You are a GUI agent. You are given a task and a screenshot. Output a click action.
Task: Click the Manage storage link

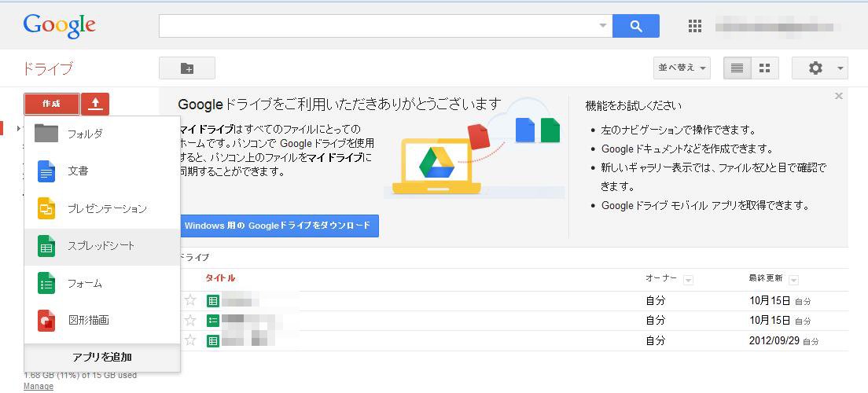pos(39,387)
